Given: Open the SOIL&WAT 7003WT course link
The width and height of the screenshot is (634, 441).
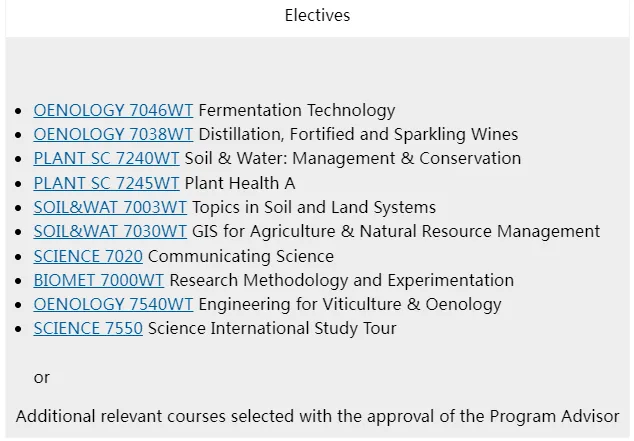Looking at the screenshot, I should click(x=110, y=207).
